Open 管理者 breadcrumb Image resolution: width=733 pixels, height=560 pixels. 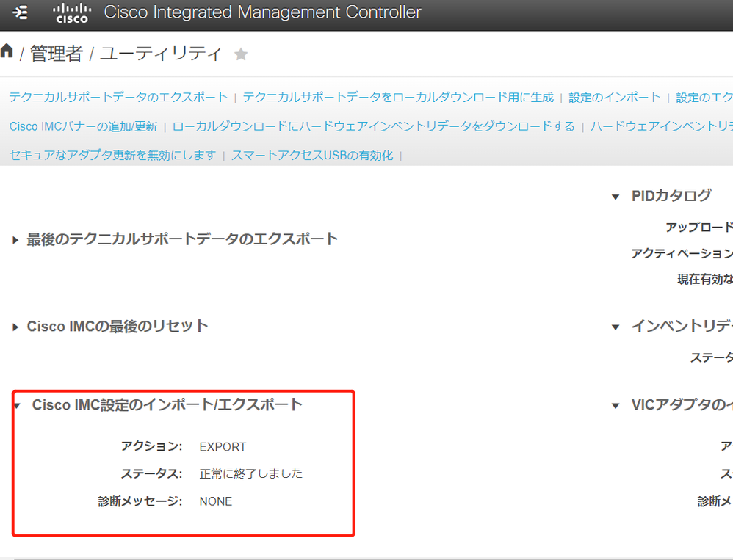point(57,54)
